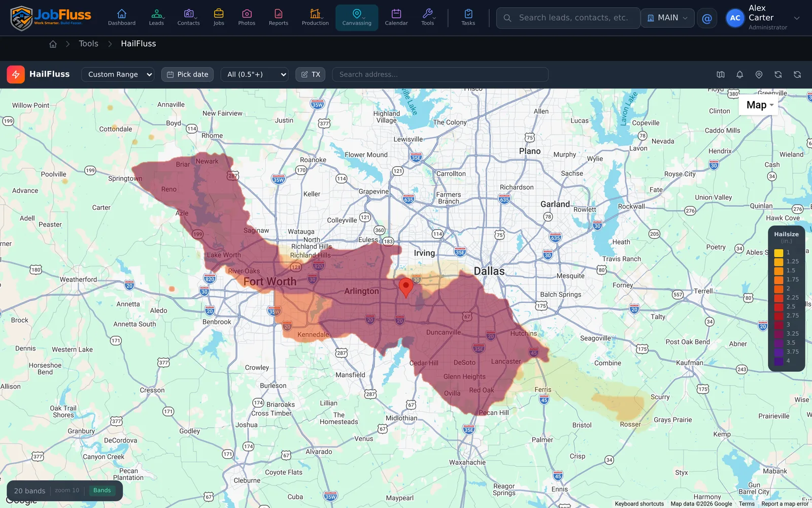
Task: Click the Administrator role text
Action: pyautogui.click(x=768, y=27)
